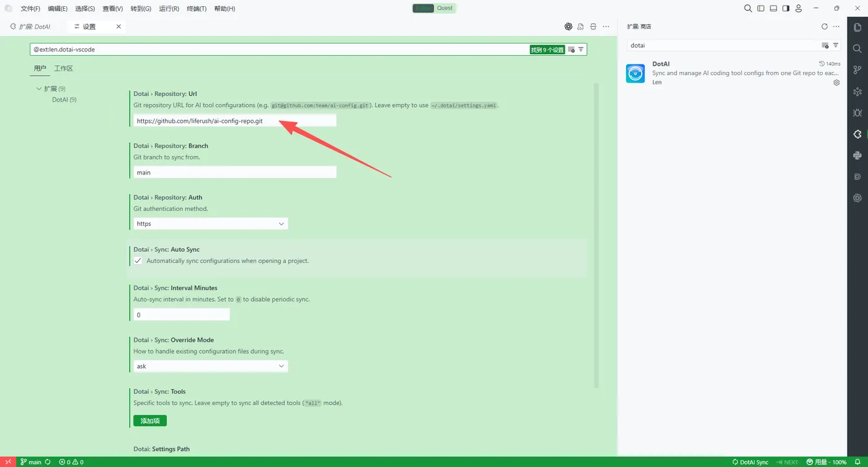Open the Extensions view in the activity bar

857,134
